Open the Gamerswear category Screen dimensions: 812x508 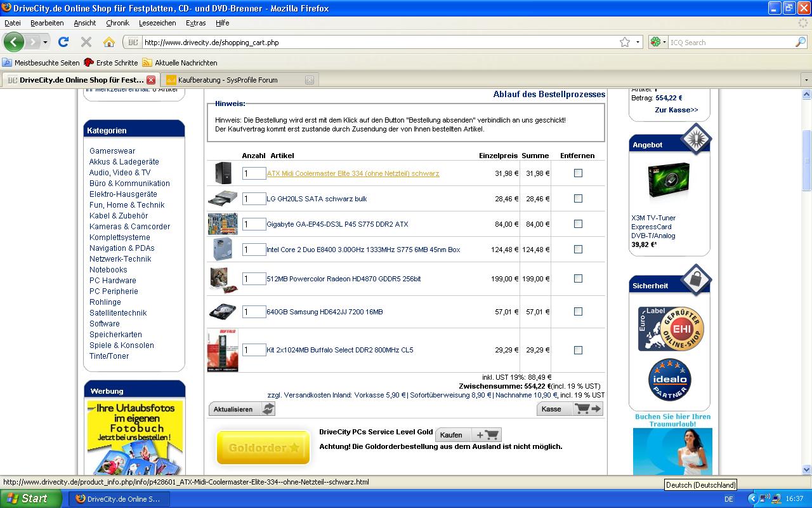[112, 151]
